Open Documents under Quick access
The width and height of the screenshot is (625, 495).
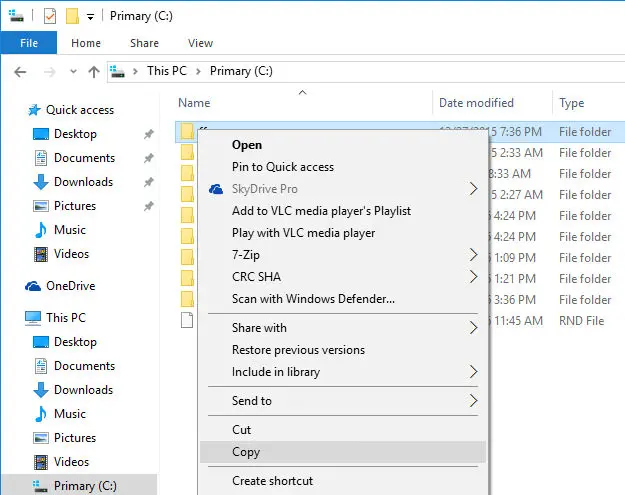point(85,158)
